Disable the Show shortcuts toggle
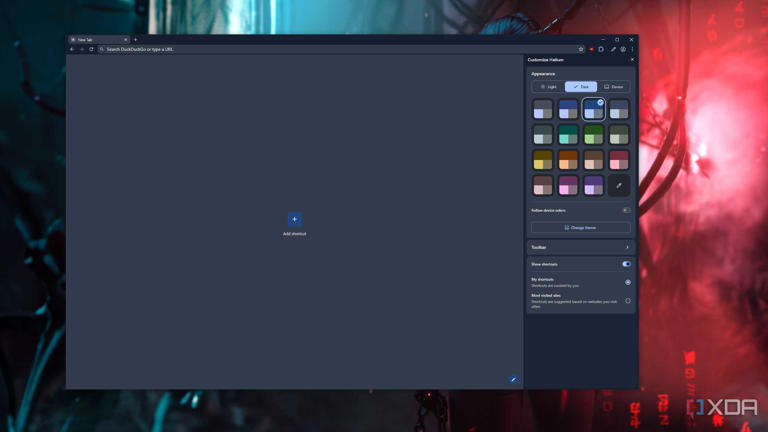 point(626,264)
